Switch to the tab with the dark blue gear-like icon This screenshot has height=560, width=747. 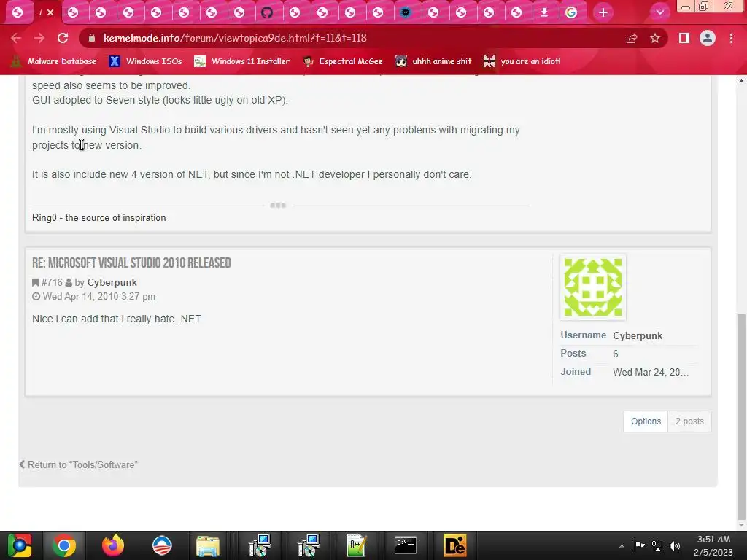(406, 12)
